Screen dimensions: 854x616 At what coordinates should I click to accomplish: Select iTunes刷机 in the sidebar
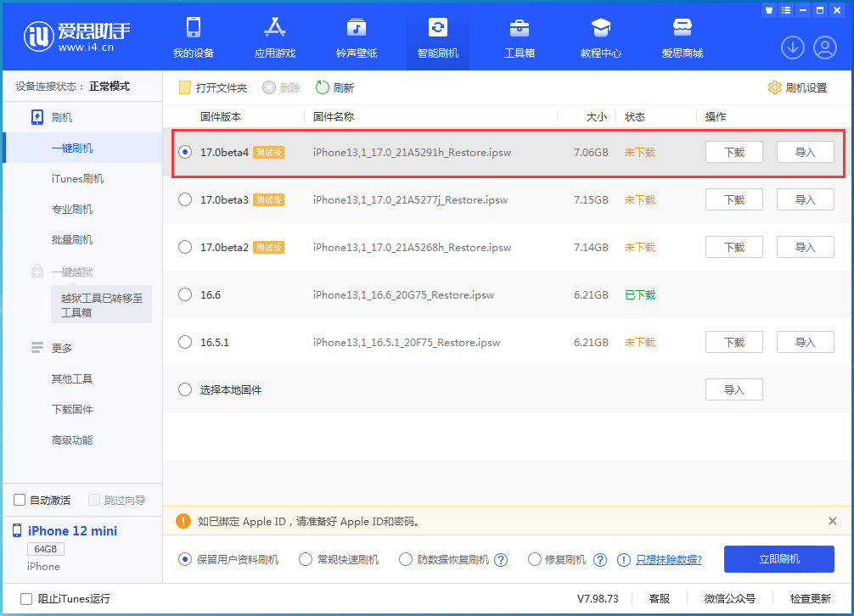[76, 177]
